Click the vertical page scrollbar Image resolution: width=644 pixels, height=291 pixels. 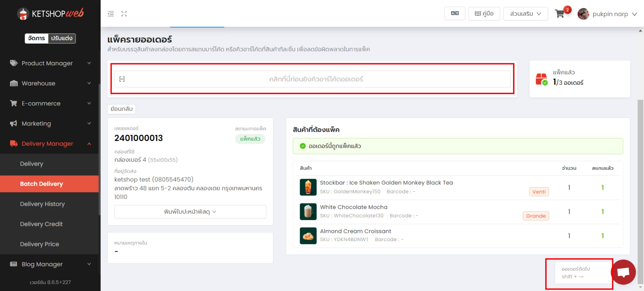pos(641,190)
